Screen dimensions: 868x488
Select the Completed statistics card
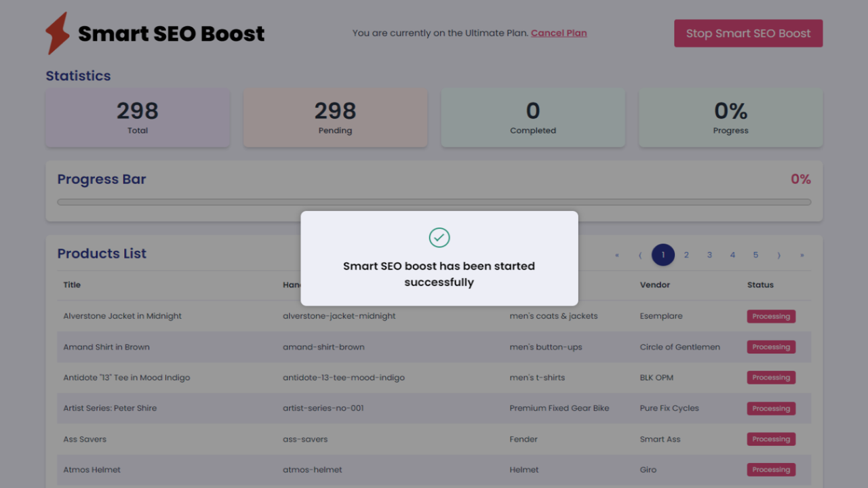tap(533, 117)
